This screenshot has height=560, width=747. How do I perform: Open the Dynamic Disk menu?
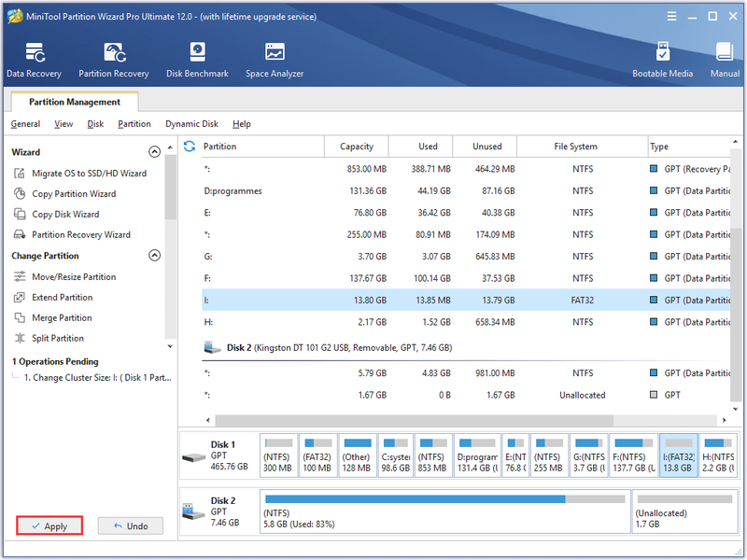pos(191,124)
